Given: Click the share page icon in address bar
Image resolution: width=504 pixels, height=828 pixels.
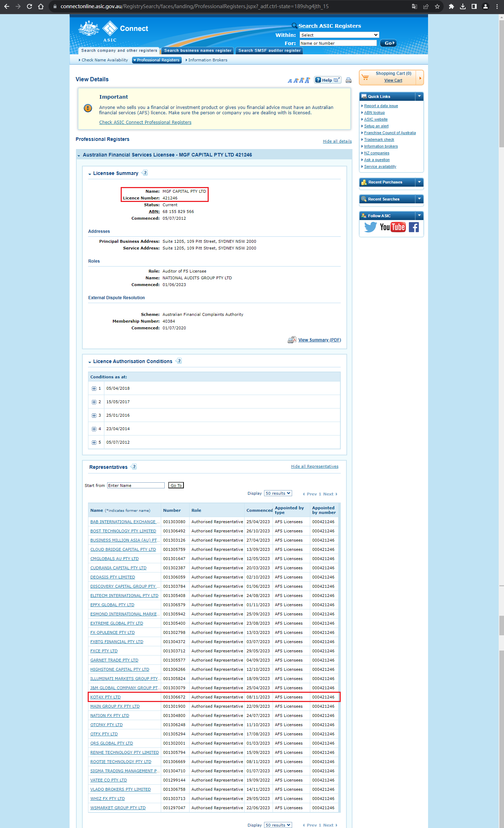Looking at the screenshot, I should (x=426, y=6).
